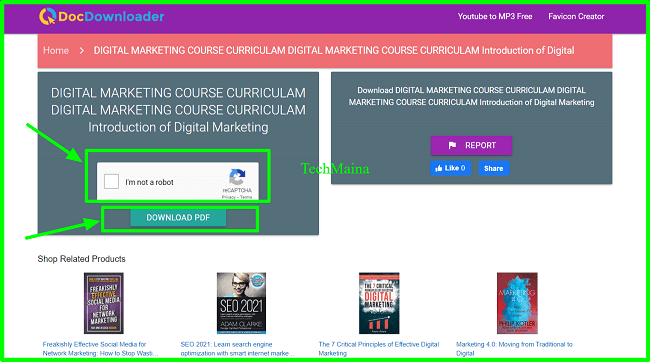Click the left panel document title heading
Viewport: 650px width, 362px height.
178,110
